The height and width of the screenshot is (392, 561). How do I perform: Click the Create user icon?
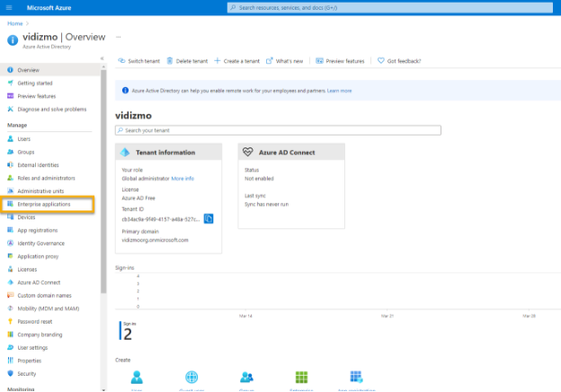[137, 377]
